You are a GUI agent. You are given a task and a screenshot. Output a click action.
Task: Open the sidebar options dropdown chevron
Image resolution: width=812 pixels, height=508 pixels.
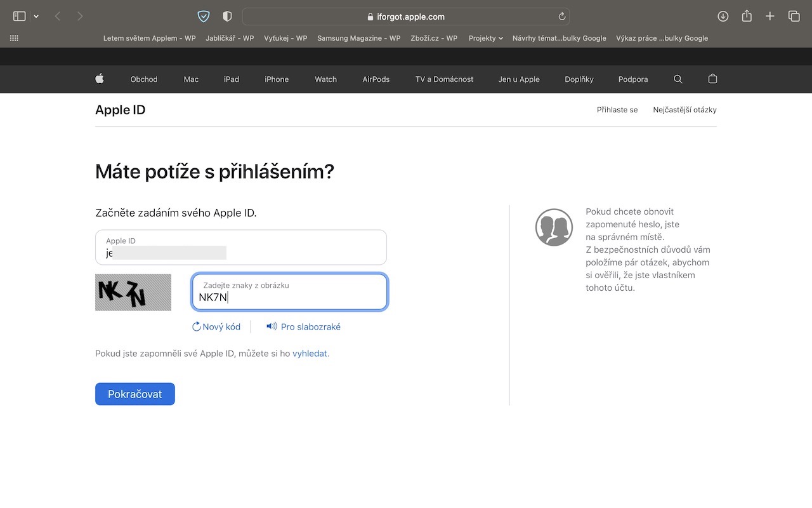click(x=36, y=17)
